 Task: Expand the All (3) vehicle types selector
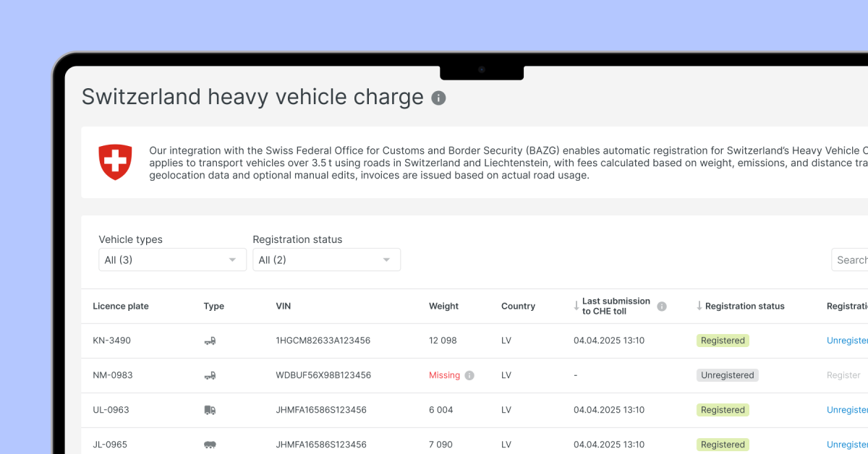click(172, 260)
